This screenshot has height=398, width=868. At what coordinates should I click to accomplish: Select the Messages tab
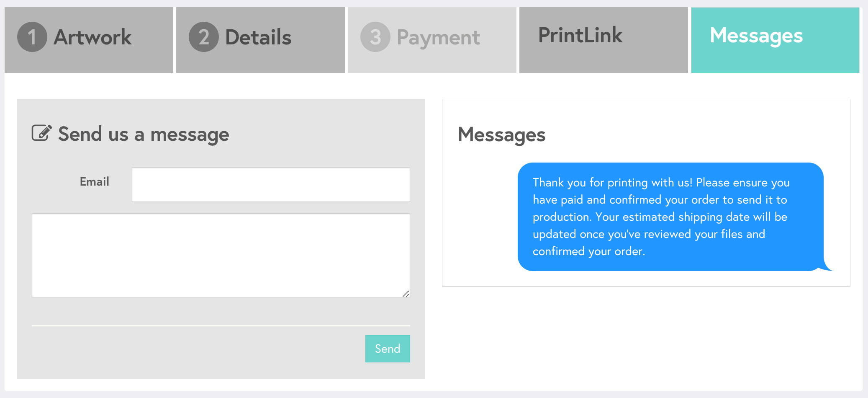(775, 40)
